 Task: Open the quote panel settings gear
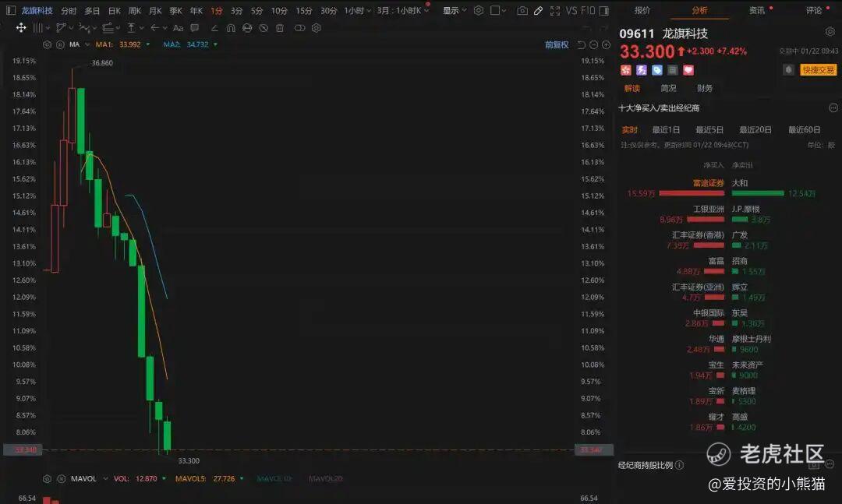coord(830,32)
